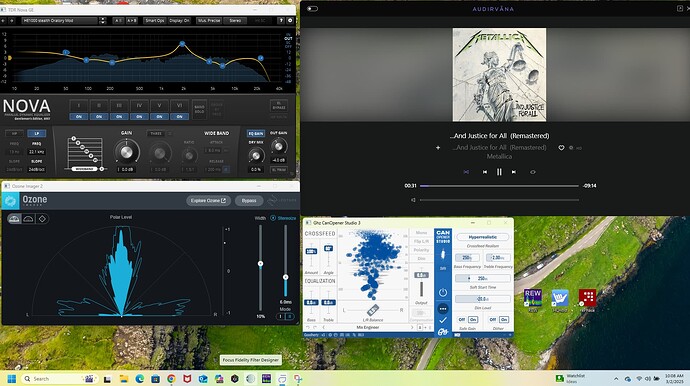Click the CanOpener power icon
This screenshot has width=690, height=386.
[443, 292]
